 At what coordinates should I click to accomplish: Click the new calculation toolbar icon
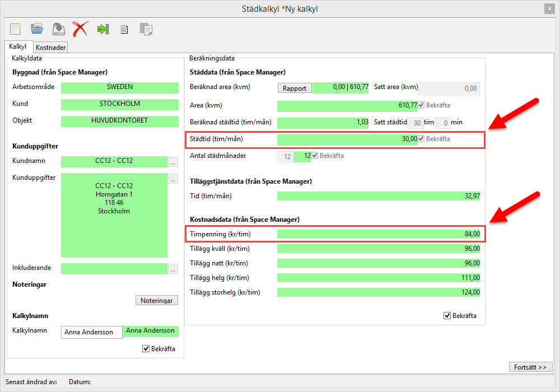click(15, 29)
